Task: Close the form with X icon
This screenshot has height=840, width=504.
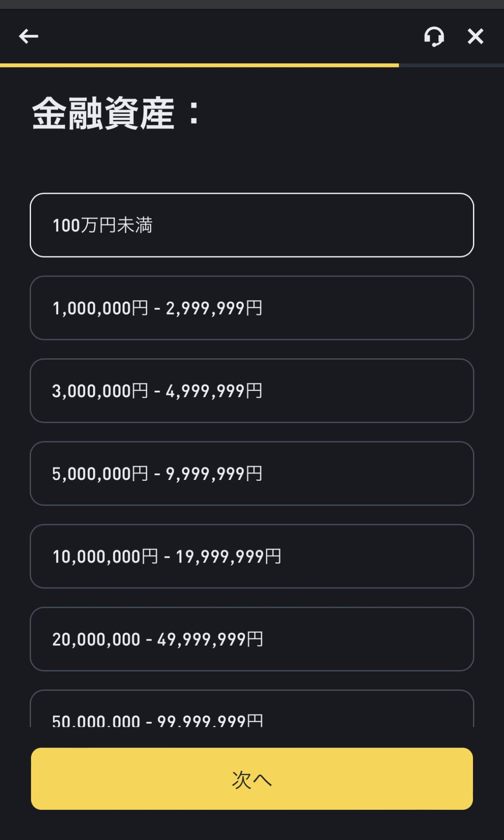Action: [x=475, y=36]
